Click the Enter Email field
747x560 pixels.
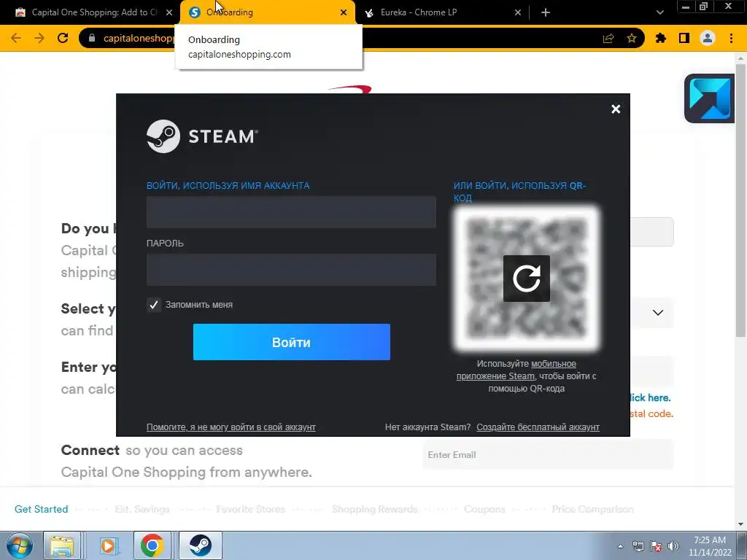pyautogui.click(x=548, y=455)
